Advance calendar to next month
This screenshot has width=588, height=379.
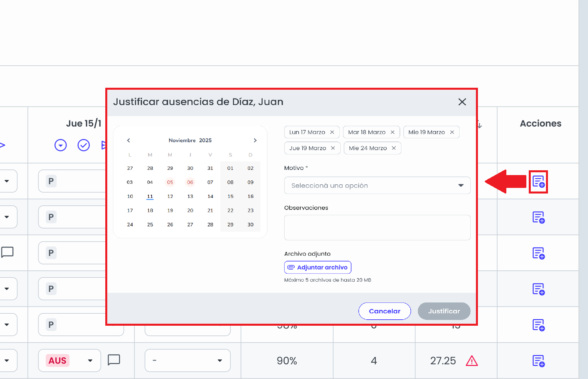(255, 140)
